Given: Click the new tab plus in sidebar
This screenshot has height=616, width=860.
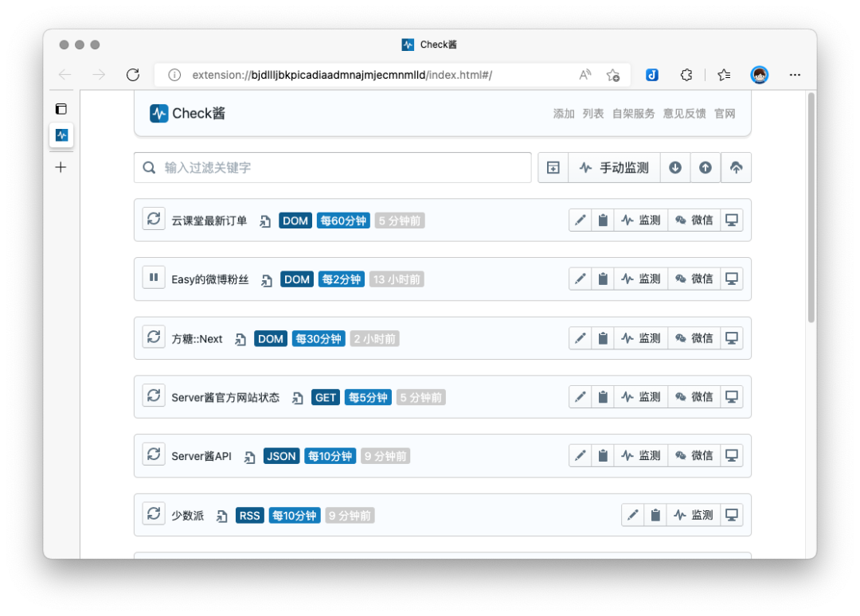Looking at the screenshot, I should coord(61,167).
